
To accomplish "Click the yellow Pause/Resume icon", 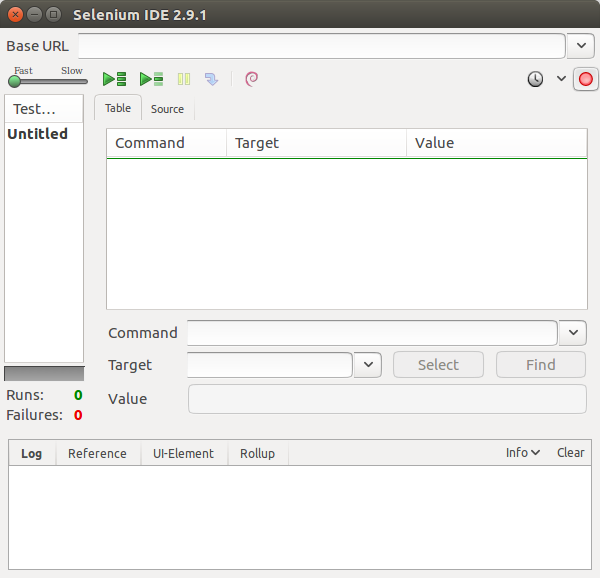I will pos(184,79).
